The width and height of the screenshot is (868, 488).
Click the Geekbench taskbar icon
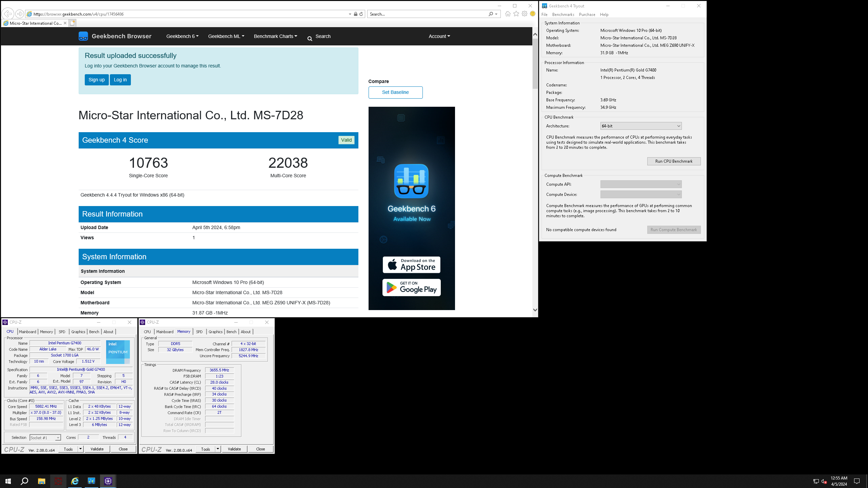(92, 481)
